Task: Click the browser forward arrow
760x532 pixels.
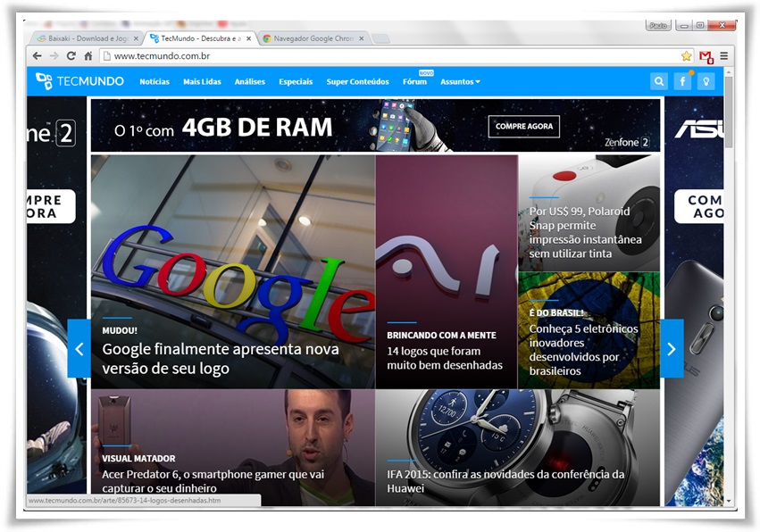Action: pos(54,56)
